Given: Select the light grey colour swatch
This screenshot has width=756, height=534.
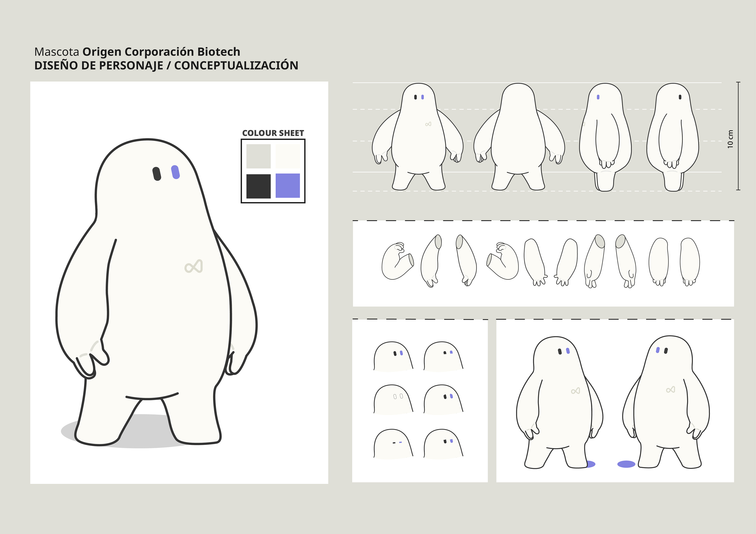Looking at the screenshot, I should (258, 156).
